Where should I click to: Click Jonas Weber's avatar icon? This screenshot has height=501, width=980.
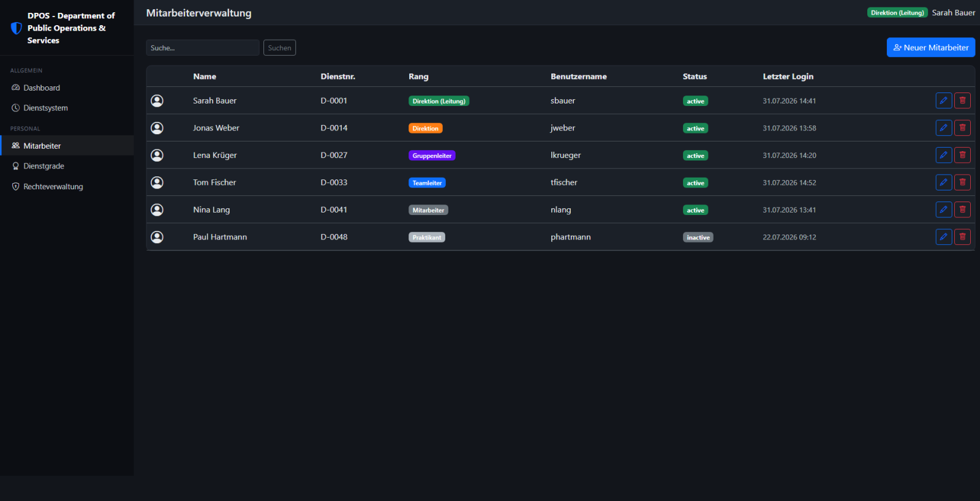coord(157,128)
